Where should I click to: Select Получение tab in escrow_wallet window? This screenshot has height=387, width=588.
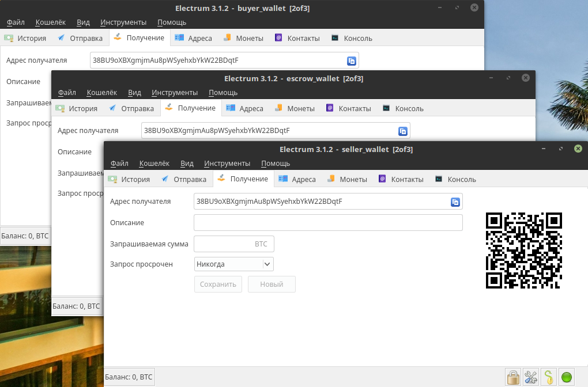(191, 108)
